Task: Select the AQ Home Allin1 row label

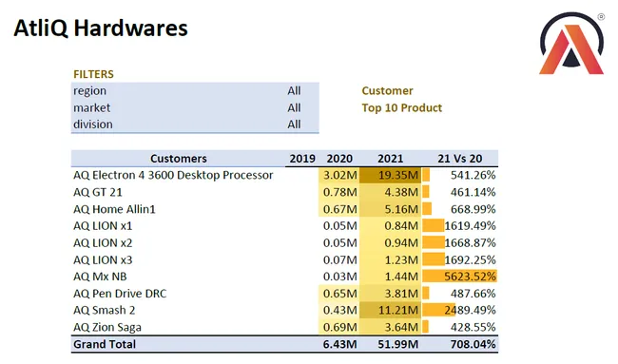Action: coord(114,209)
